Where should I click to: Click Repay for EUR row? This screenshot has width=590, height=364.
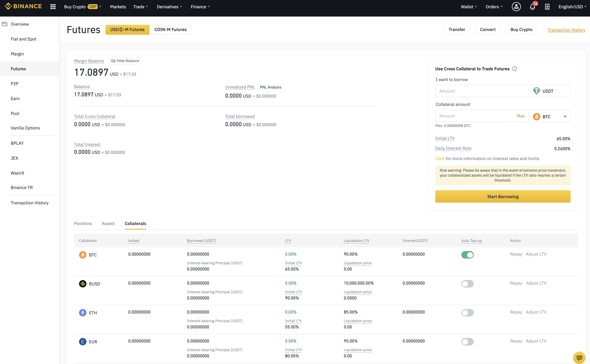(516, 341)
